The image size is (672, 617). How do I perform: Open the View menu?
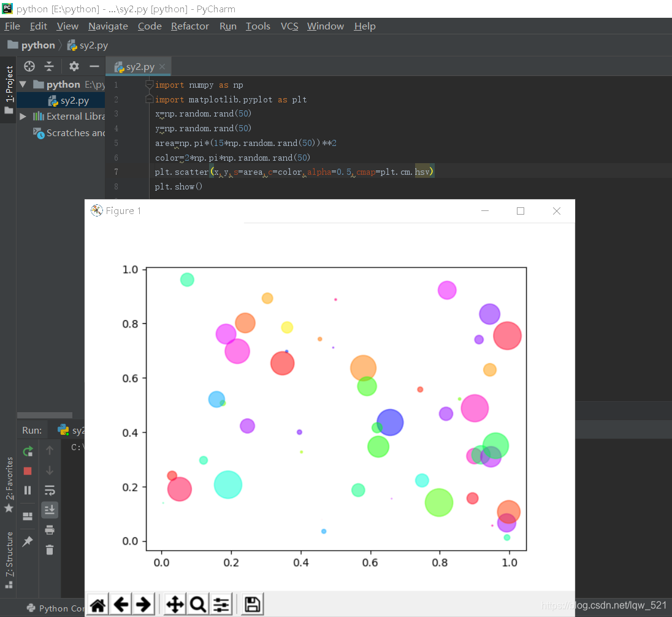tap(67, 26)
